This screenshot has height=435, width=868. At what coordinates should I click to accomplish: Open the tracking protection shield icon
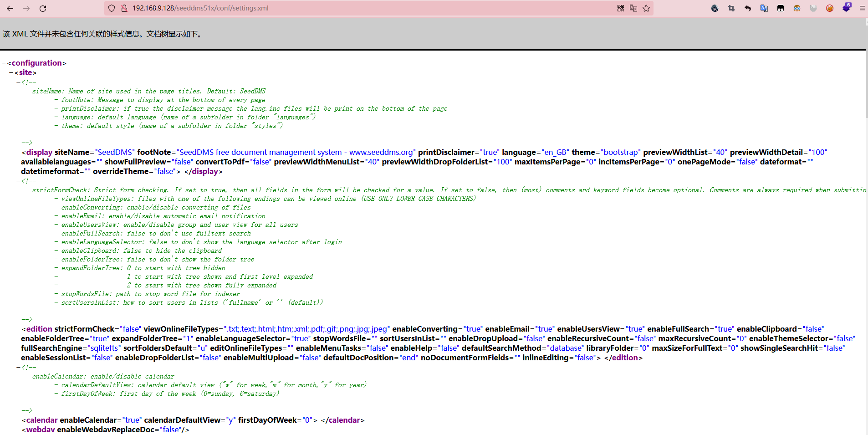coord(112,8)
